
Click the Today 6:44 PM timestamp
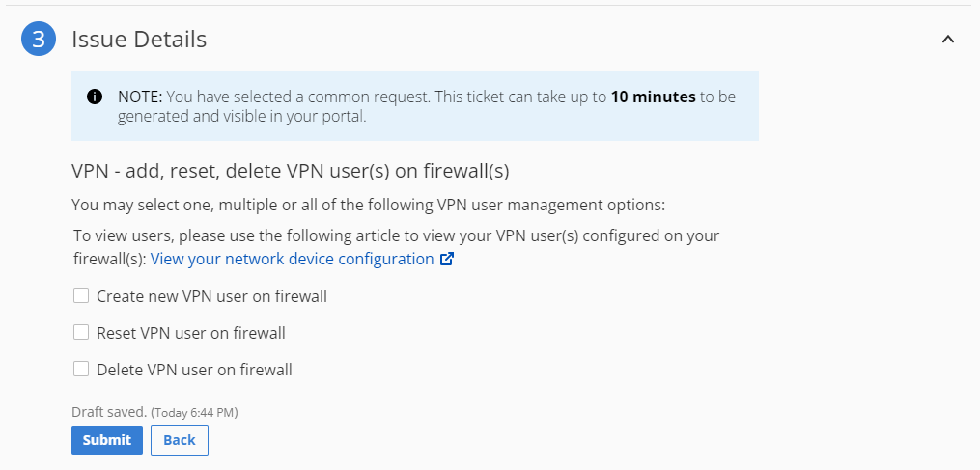[194, 412]
